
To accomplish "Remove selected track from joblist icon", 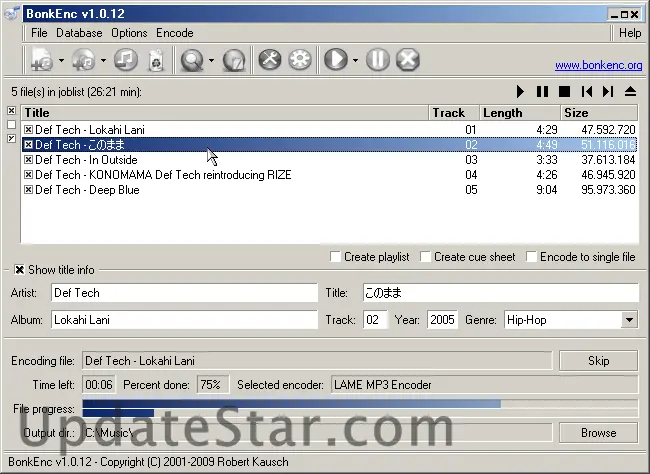I will click(x=126, y=60).
